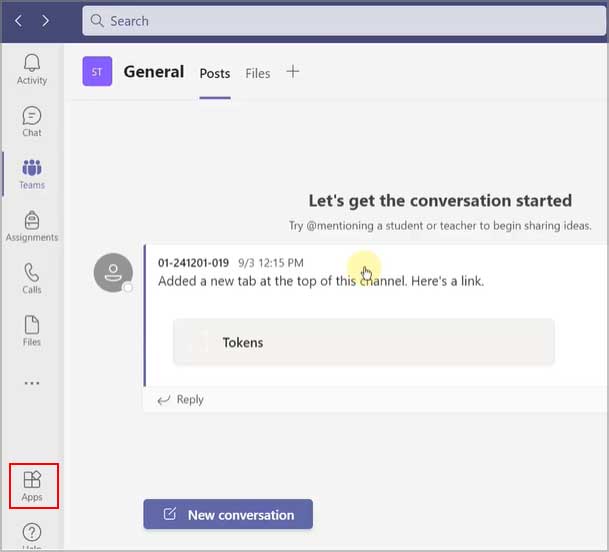Open the Activity feed
Screen dimensions: 609x552
32,70
